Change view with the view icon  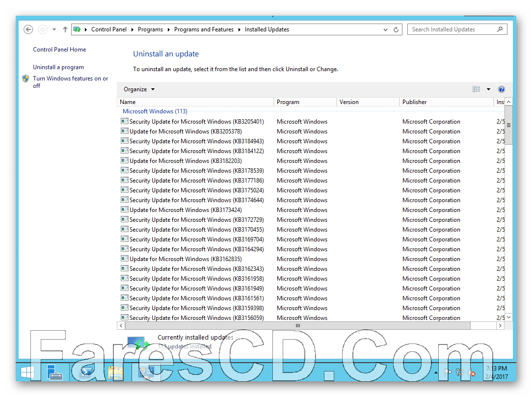coord(477,89)
